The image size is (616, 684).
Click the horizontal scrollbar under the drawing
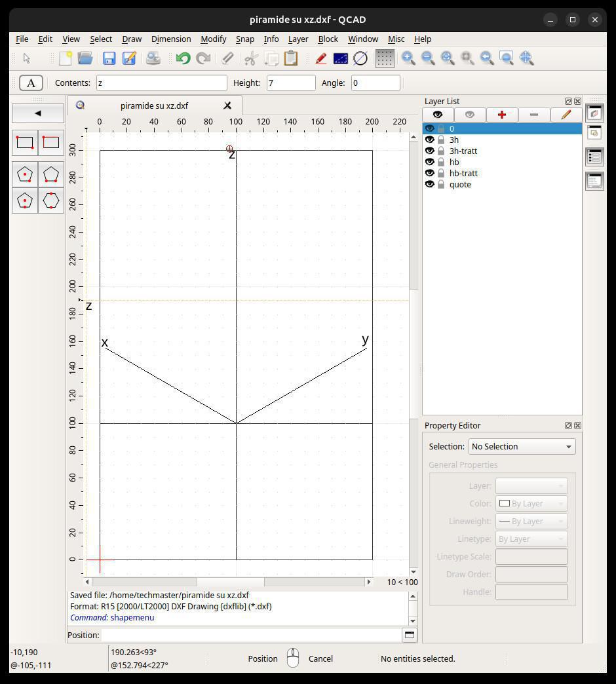pyautogui.click(x=229, y=582)
